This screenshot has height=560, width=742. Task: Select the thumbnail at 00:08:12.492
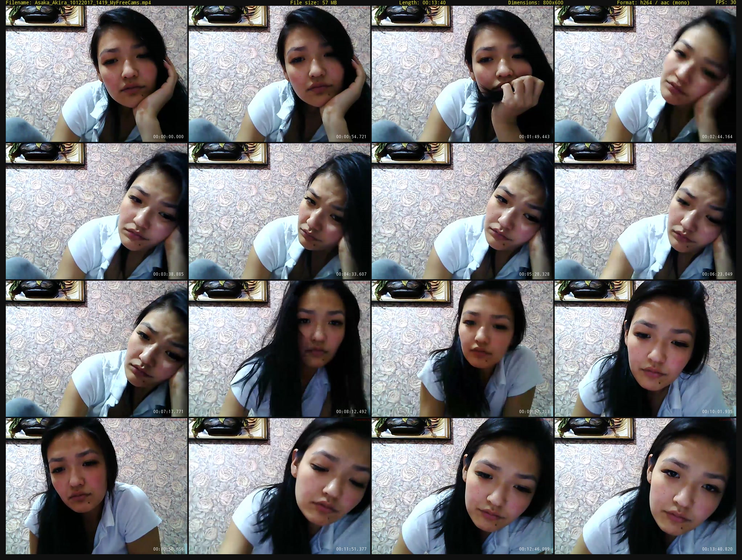[280, 349]
